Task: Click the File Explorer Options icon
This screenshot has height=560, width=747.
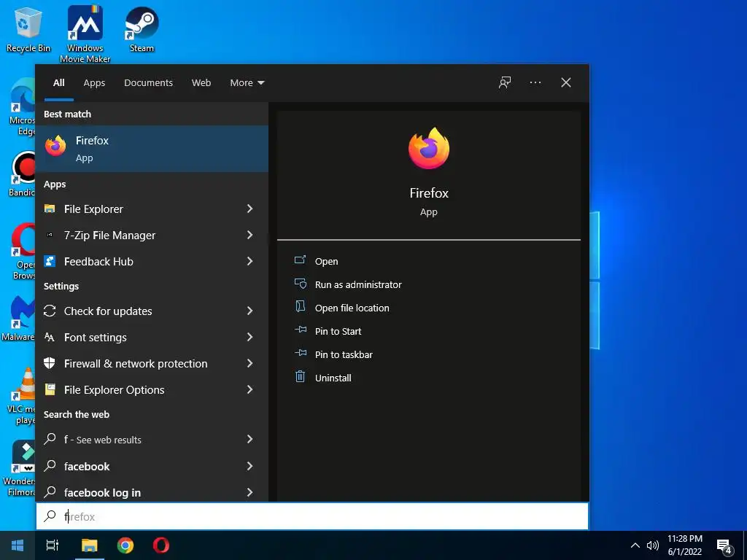Action: tap(50, 389)
